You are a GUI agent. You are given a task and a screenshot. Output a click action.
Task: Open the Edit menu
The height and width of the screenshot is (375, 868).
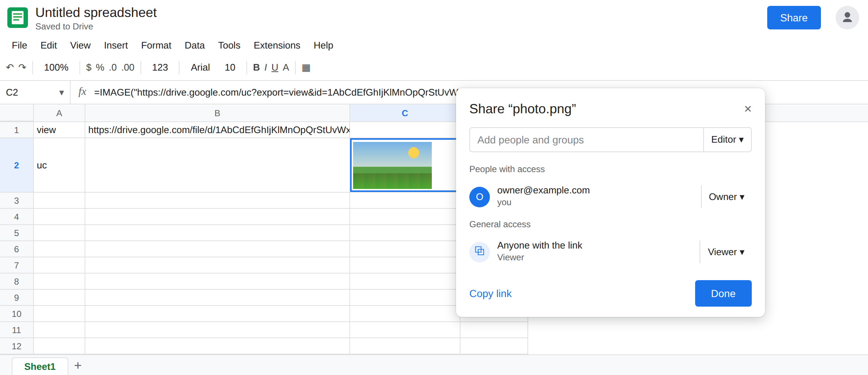click(49, 45)
